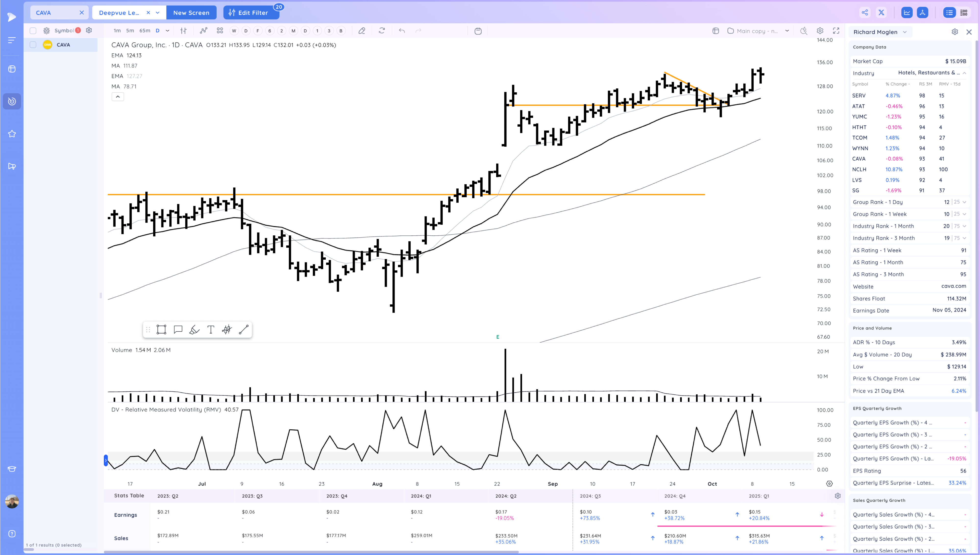Switch to the grid list view toggle

964,12
